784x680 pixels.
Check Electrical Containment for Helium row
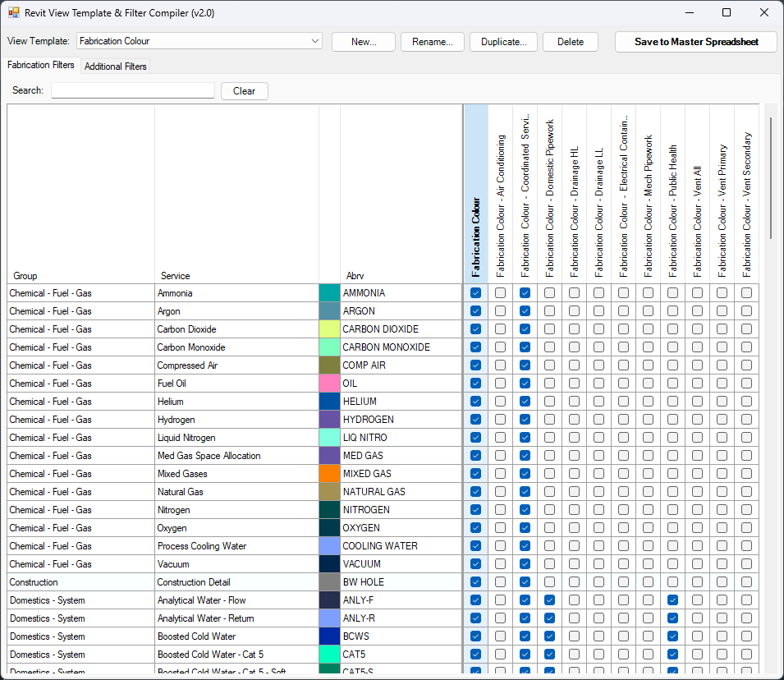[623, 402]
